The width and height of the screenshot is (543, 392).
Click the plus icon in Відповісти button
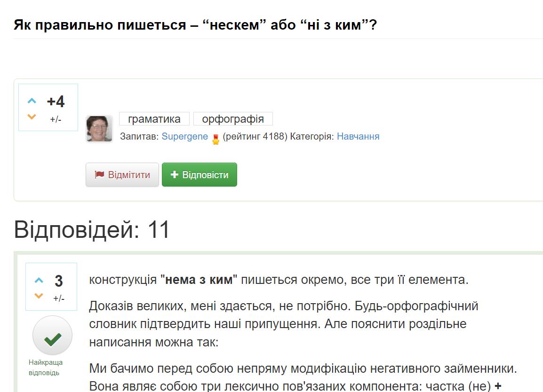click(175, 174)
